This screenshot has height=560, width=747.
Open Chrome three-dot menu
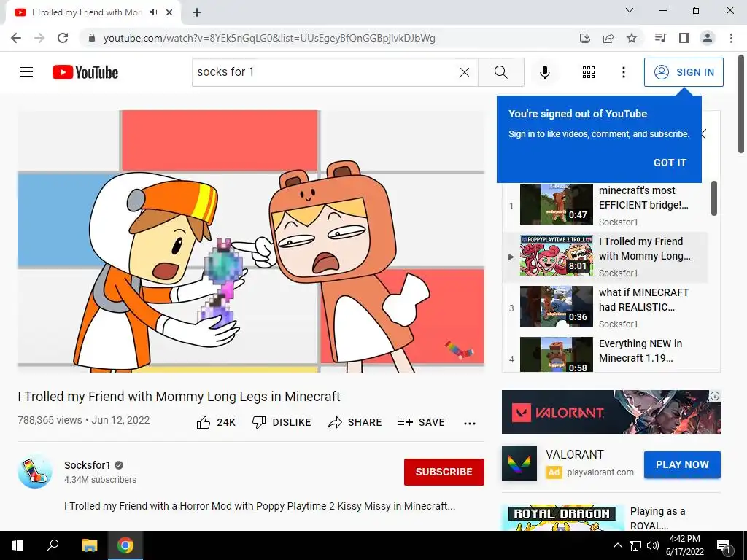731,38
